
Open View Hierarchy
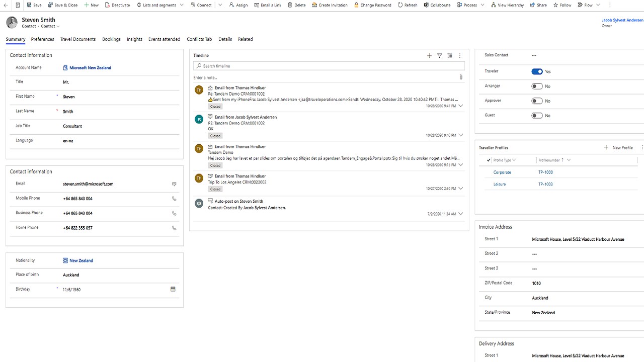point(507,5)
